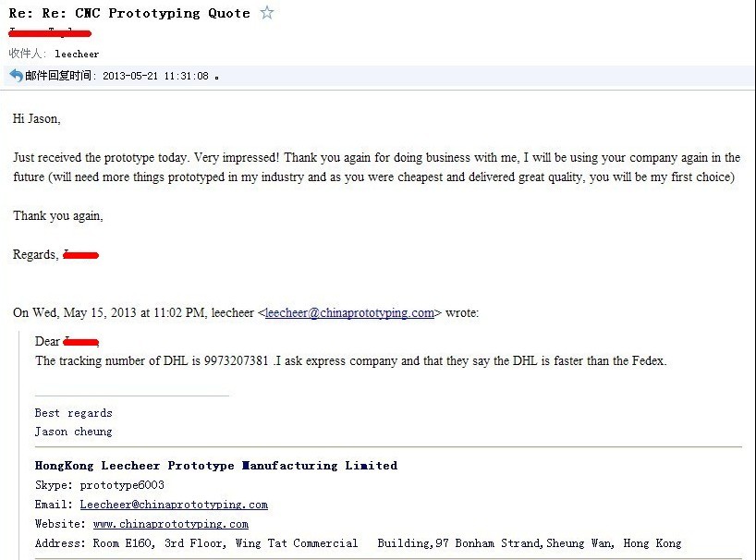The width and height of the screenshot is (756, 560).
Task: Star the CNC Prototyping Quote email
Action: (267, 12)
